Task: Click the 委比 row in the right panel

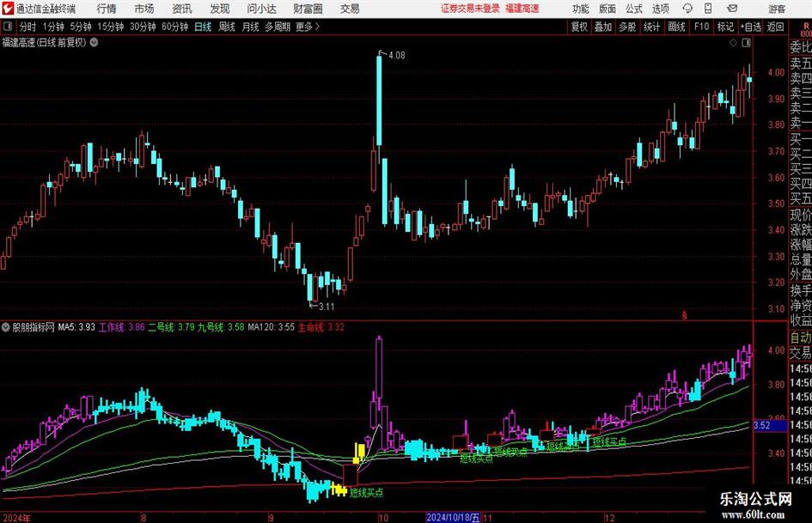Action: tap(801, 47)
